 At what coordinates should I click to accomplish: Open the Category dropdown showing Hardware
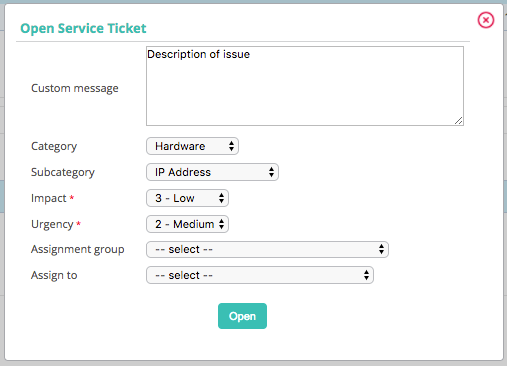192,146
